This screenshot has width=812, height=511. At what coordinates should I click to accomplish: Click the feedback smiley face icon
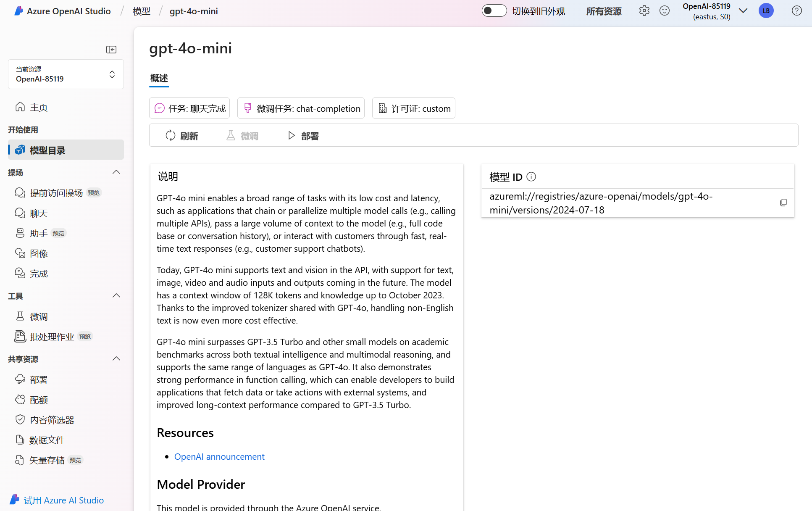click(x=665, y=11)
